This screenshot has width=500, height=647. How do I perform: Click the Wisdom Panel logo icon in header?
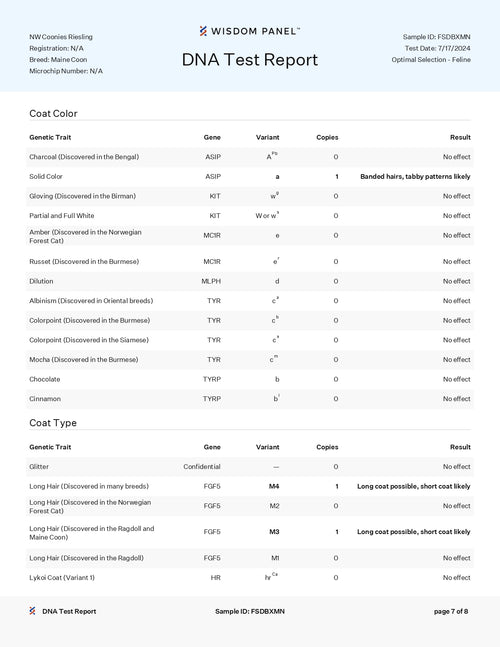(203, 31)
